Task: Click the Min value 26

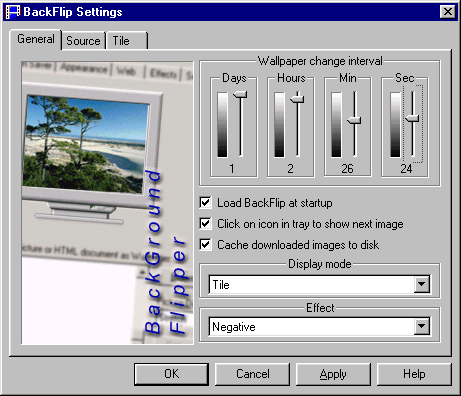Action: [347, 169]
